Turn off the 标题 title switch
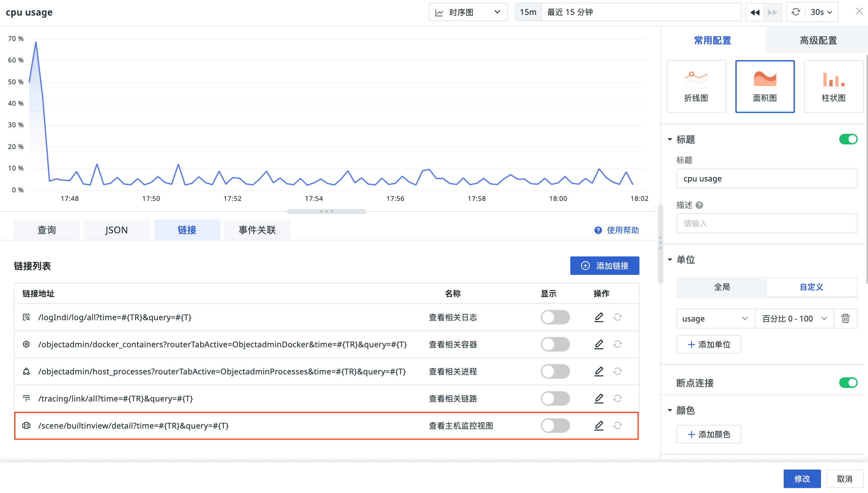The image size is (868, 493). pyautogui.click(x=848, y=139)
